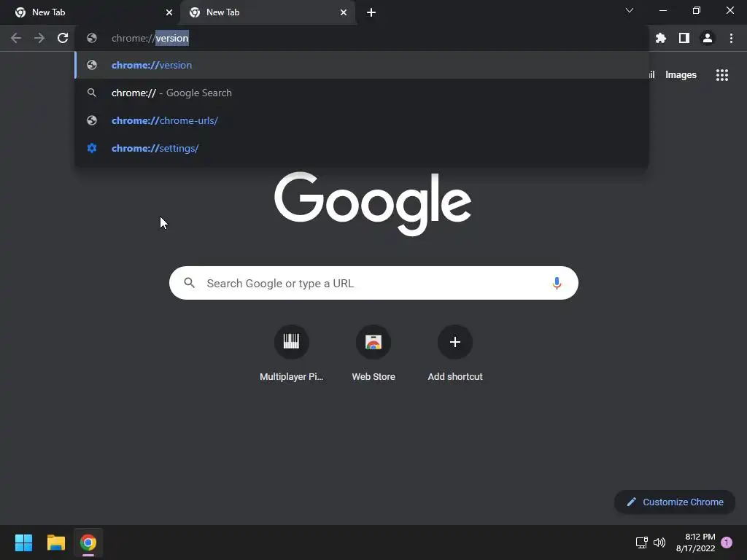The width and height of the screenshot is (747, 560).
Task: Launch File Explorer from the taskbar
Action: (55, 542)
